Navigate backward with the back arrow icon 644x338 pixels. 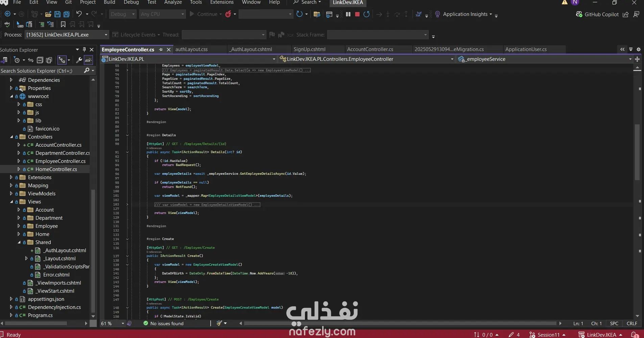click(x=7, y=14)
